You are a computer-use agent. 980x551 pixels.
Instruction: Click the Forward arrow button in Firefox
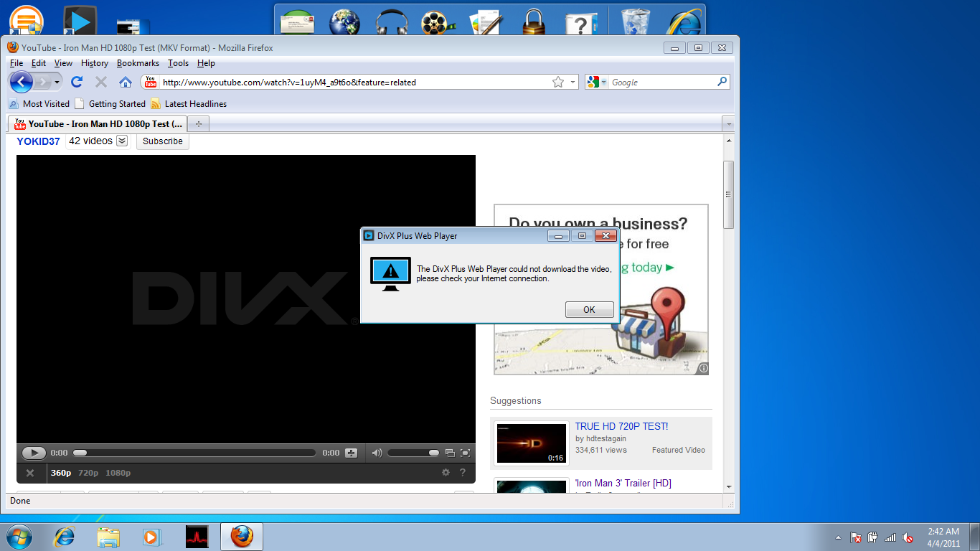43,82
